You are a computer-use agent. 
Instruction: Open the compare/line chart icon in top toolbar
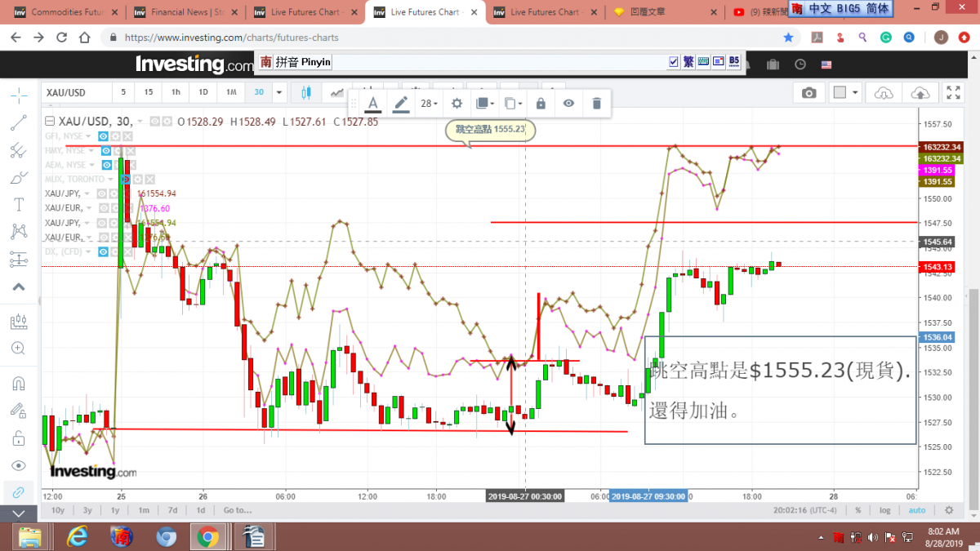point(336,92)
